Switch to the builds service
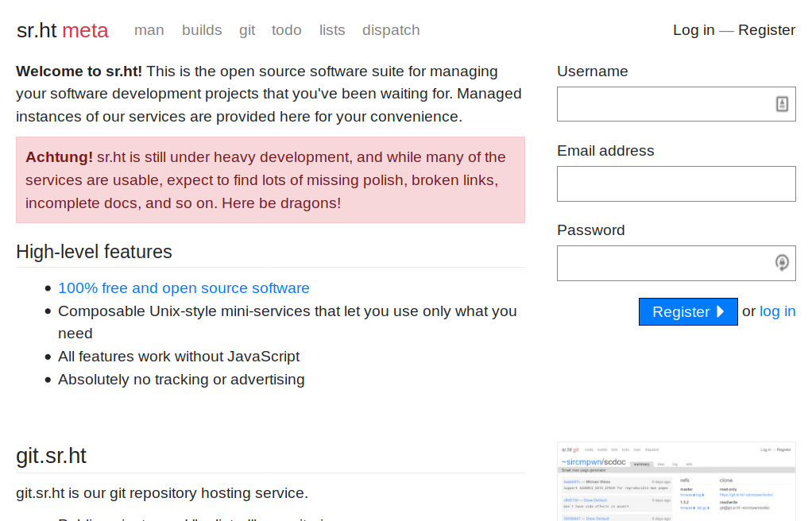The width and height of the screenshot is (812, 521). pos(202,30)
